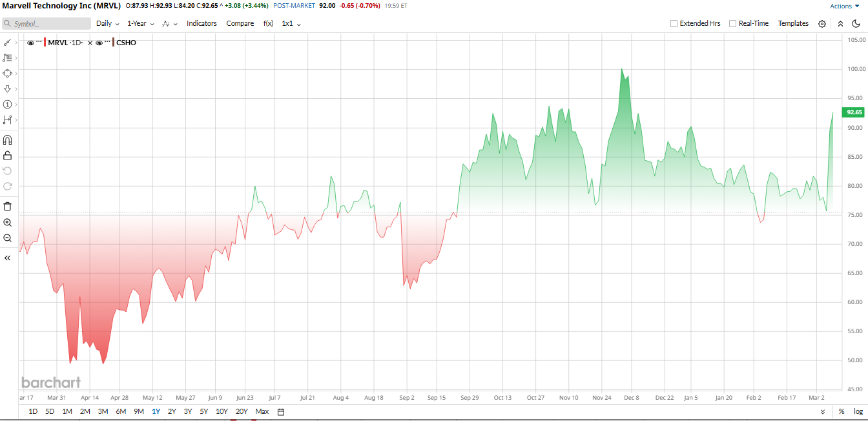This screenshot has height=421, width=868.
Task: Click the zoom in magnifier
Action: [x=8, y=222]
